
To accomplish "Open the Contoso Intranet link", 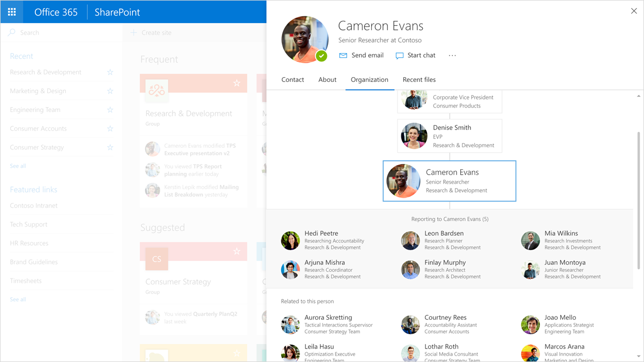I will click(34, 206).
